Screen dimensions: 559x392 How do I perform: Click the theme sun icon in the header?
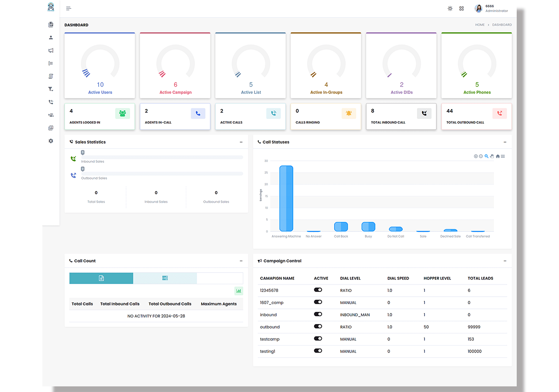[450, 8]
